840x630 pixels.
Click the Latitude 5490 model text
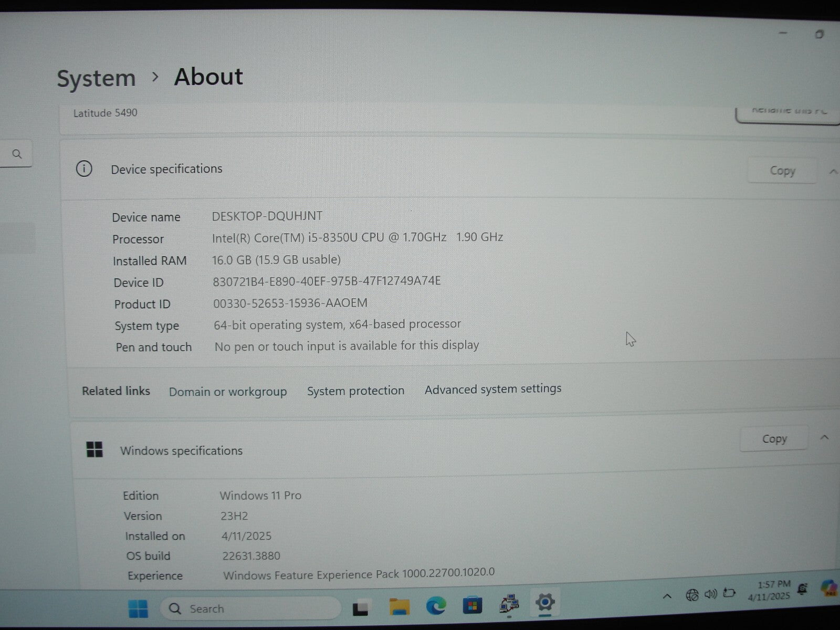coord(105,113)
